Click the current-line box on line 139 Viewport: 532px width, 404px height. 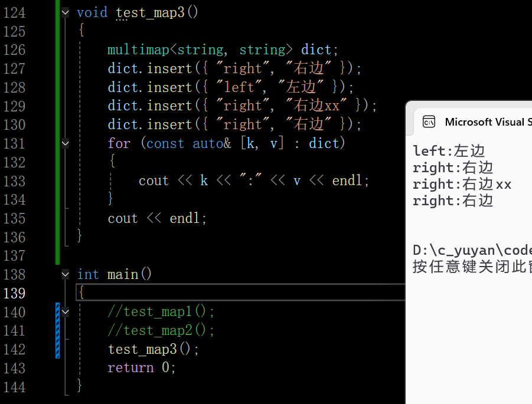coord(240,292)
